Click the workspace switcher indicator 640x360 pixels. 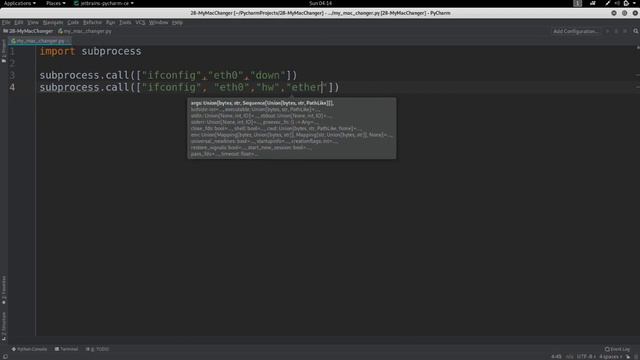(x=578, y=3)
